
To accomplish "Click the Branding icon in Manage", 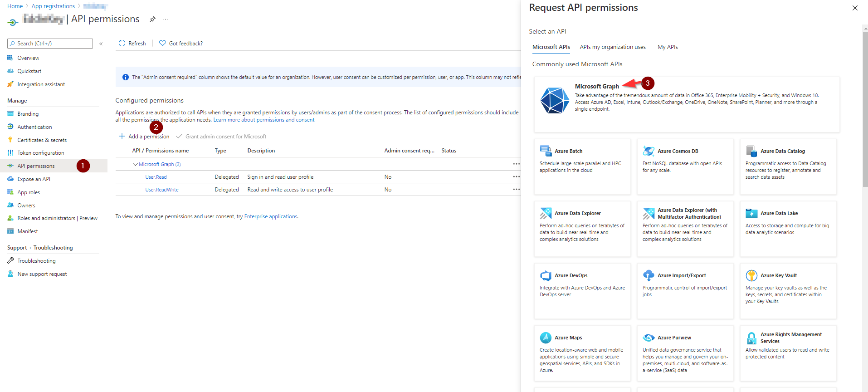I will tap(10, 113).
